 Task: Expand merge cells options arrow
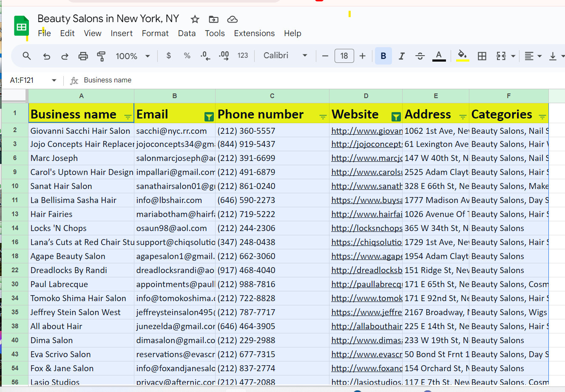pyautogui.click(x=513, y=56)
